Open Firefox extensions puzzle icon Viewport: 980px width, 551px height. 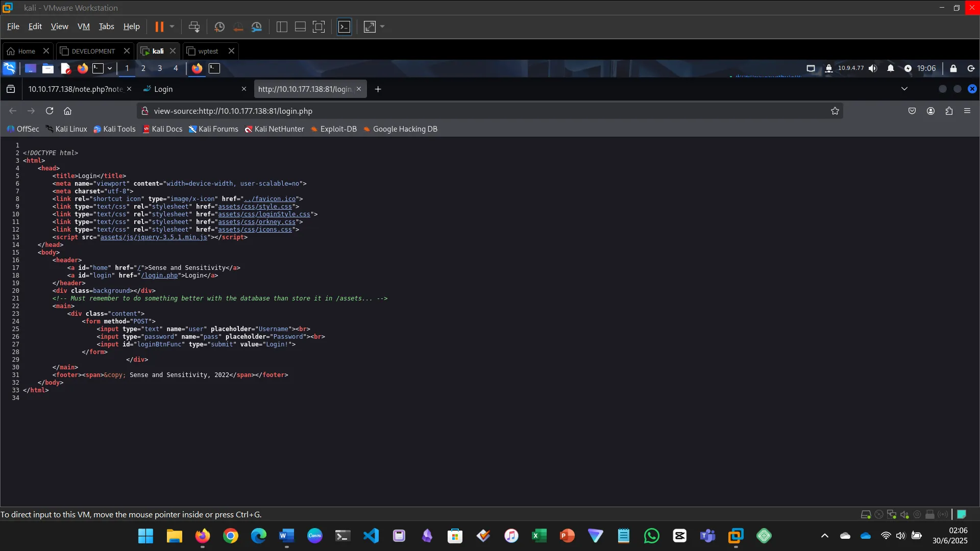(949, 111)
